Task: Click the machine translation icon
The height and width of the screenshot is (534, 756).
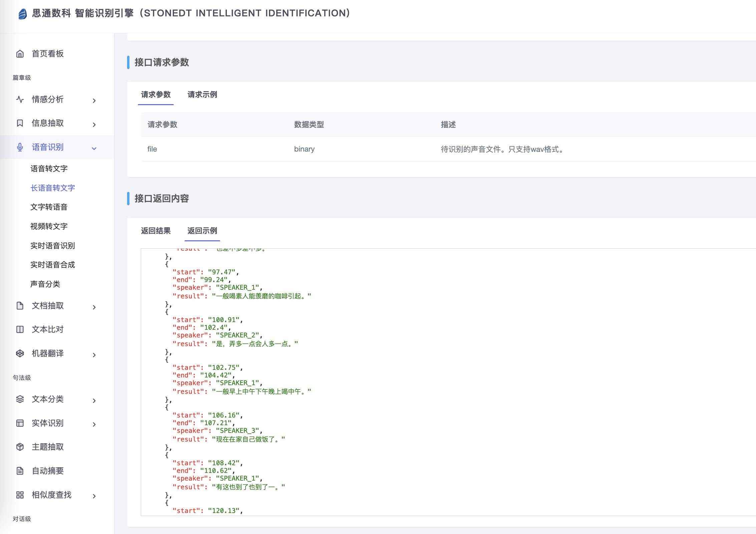Action: [x=20, y=353]
